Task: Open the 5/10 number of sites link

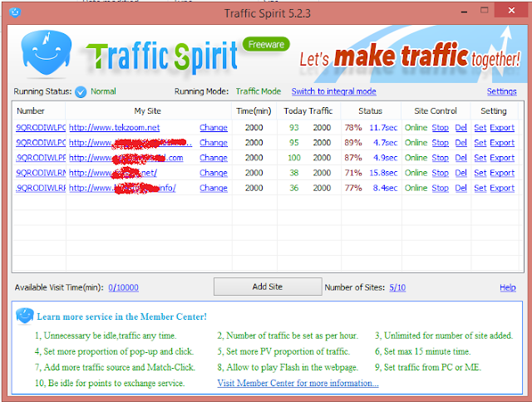Action: point(397,287)
